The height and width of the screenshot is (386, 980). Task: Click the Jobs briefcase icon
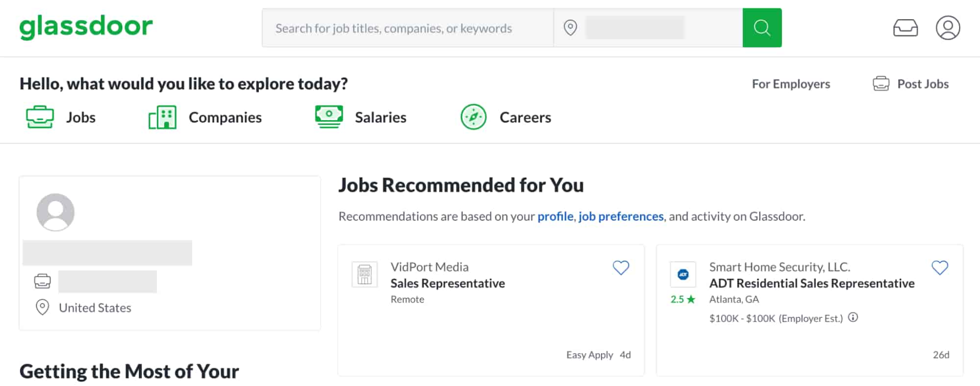point(40,117)
